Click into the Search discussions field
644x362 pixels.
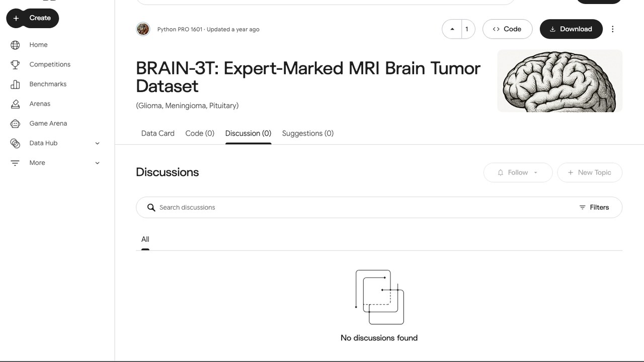coord(379,207)
